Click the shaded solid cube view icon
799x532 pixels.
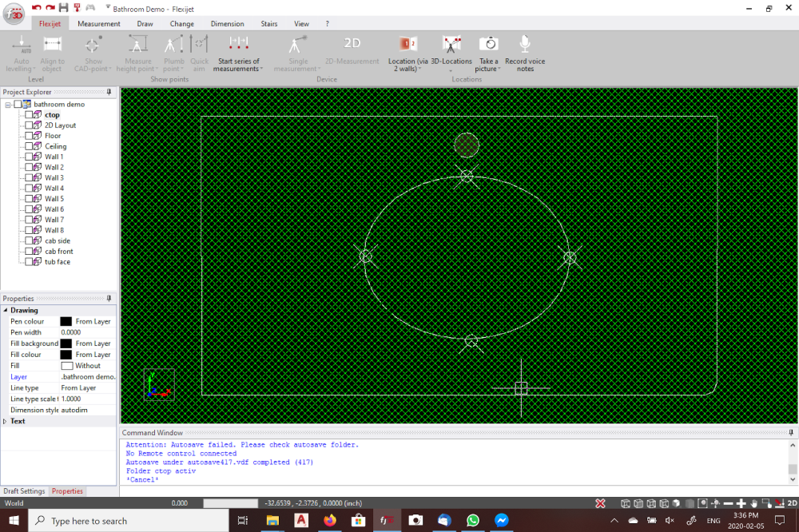(x=676, y=503)
